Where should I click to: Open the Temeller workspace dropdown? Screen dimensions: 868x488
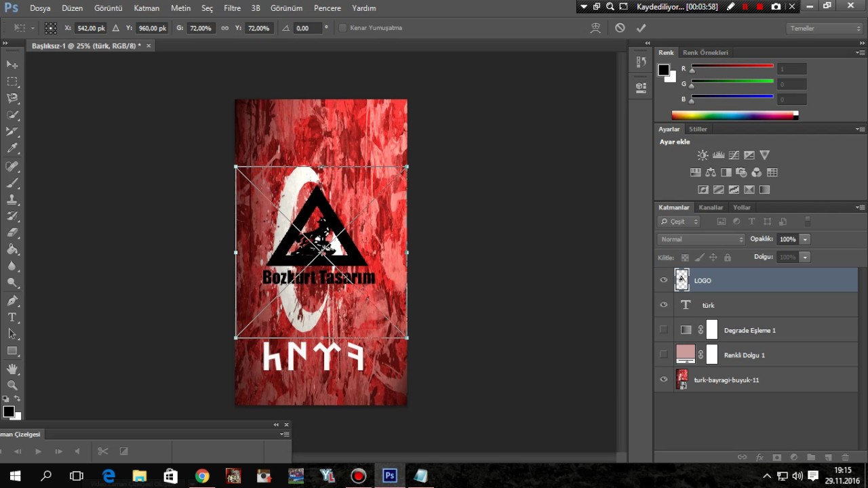click(x=824, y=28)
